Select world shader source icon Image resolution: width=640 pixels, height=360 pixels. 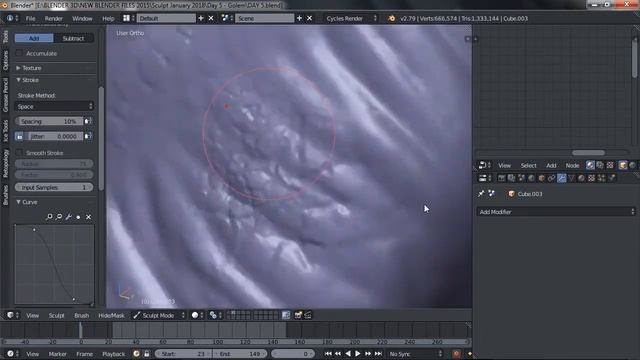(633, 165)
